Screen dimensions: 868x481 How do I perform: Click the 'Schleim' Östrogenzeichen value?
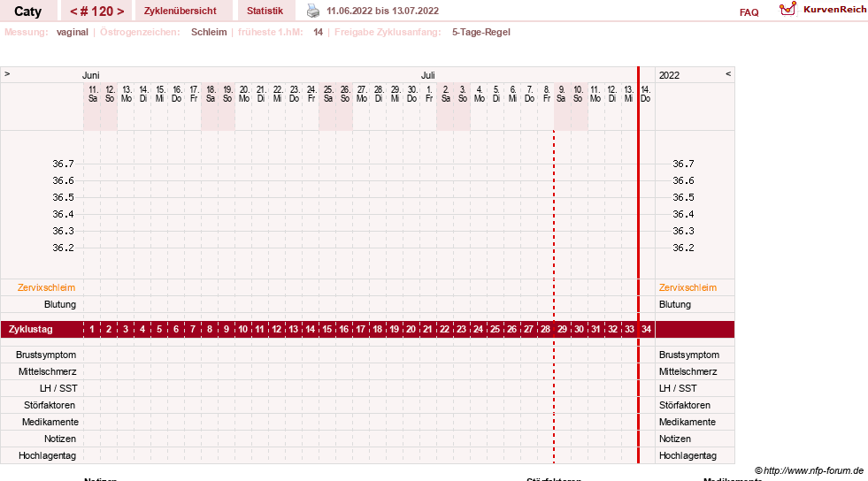(x=209, y=32)
